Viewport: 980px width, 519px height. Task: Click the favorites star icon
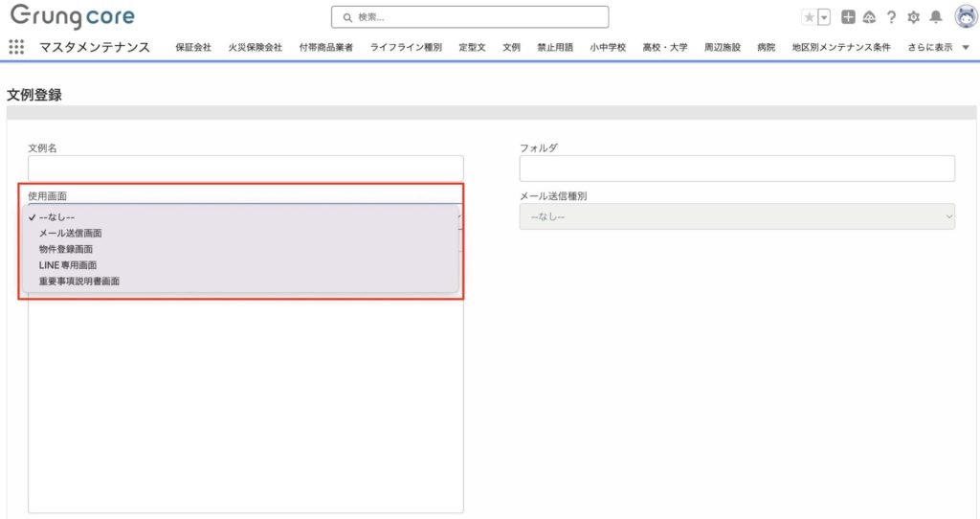pos(809,17)
